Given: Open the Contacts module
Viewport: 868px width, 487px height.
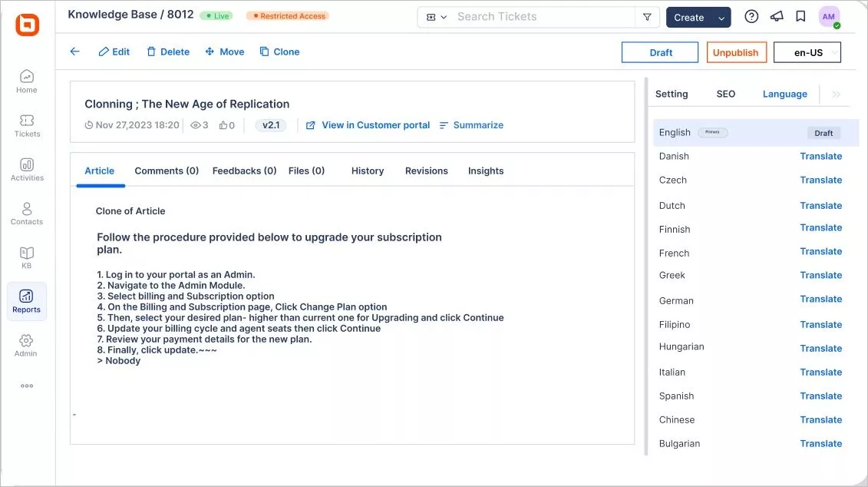Looking at the screenshot, I should click(26, 214).
